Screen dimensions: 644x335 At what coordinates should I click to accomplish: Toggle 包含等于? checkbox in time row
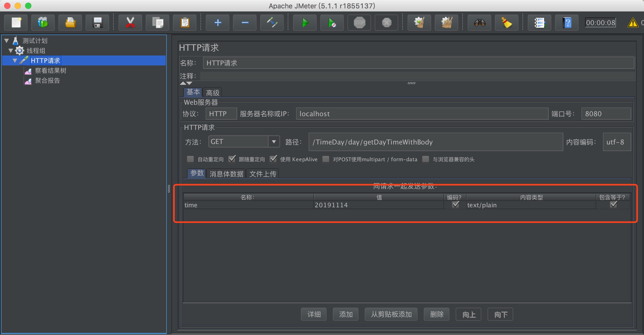613,205
